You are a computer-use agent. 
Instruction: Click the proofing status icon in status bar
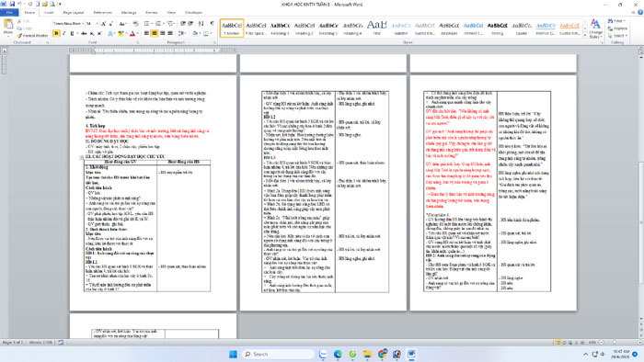tap(61, 342)
